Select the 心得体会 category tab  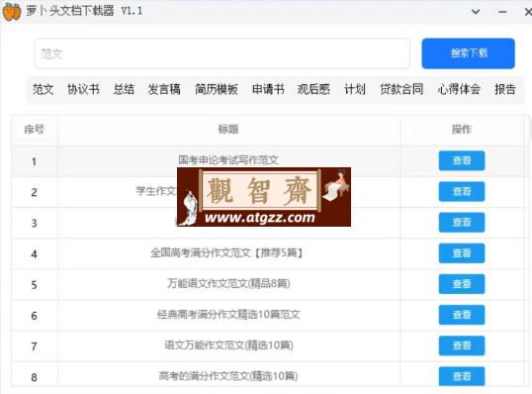(459, 89)
